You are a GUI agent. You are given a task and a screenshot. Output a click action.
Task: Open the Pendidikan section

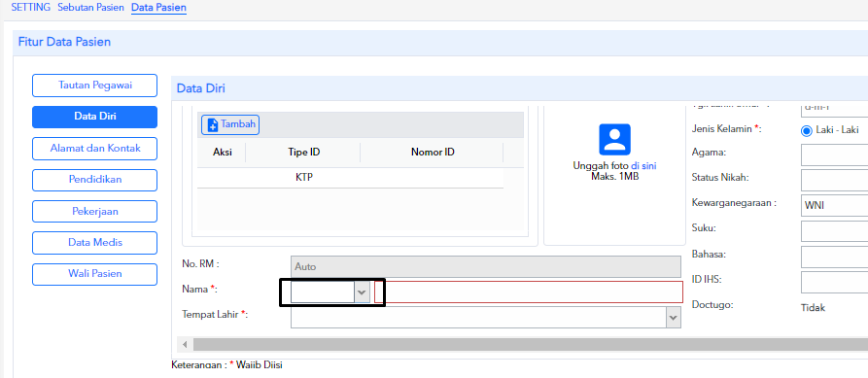pos(94,180)
